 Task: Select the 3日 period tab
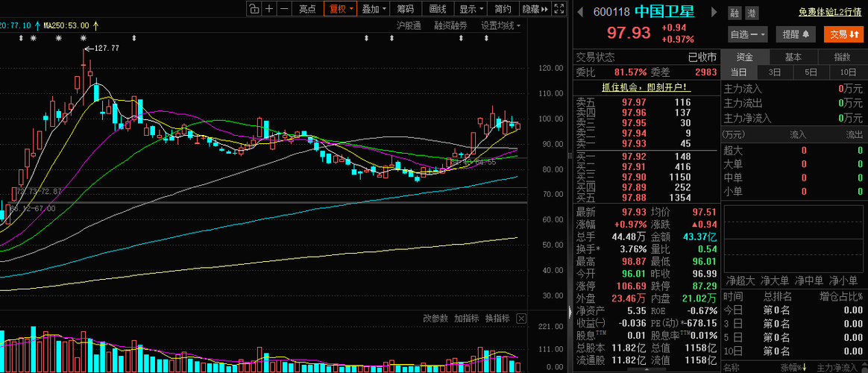click(x=775, y=72)
